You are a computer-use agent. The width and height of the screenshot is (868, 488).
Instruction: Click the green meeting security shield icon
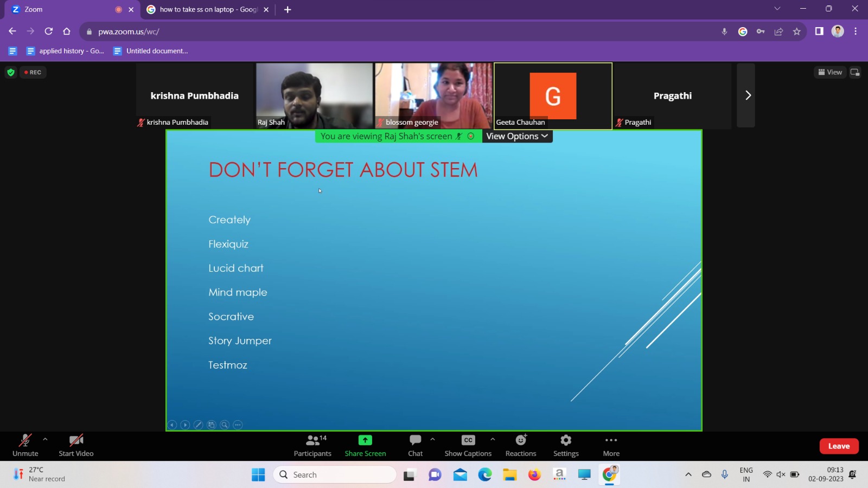pyautogui.click(x=11, y=72)
